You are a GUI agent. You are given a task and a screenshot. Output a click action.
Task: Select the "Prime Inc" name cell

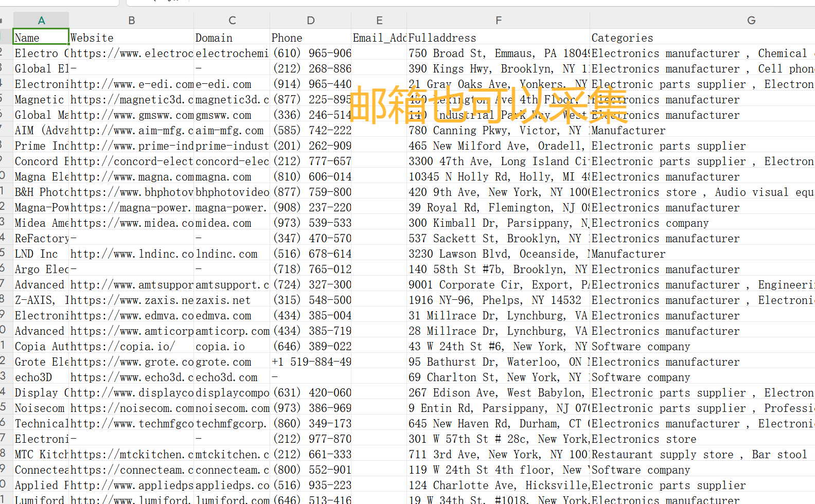pos(41,146)
